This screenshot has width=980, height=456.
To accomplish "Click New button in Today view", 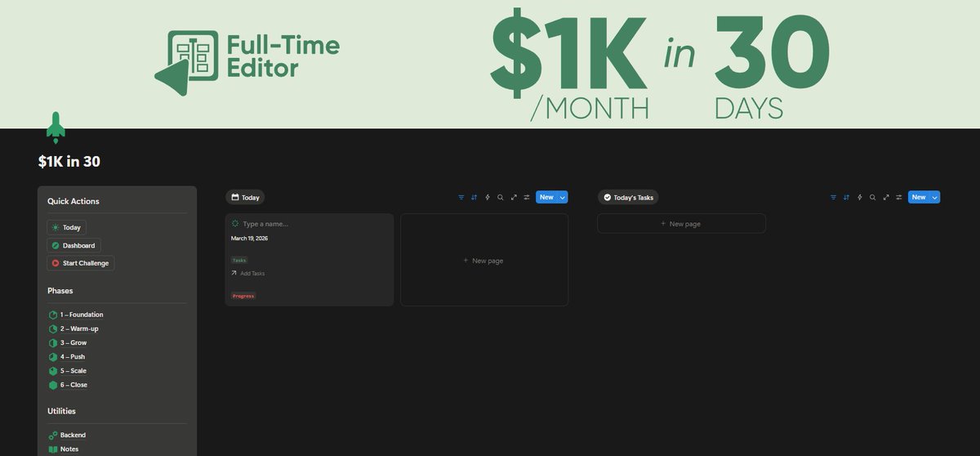I will tap(546, 197).
